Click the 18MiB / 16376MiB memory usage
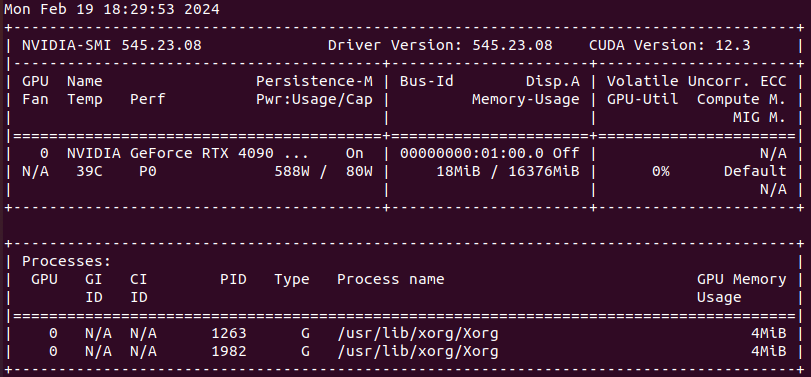This screenshot has height=377, width=811. coord(508,171)
